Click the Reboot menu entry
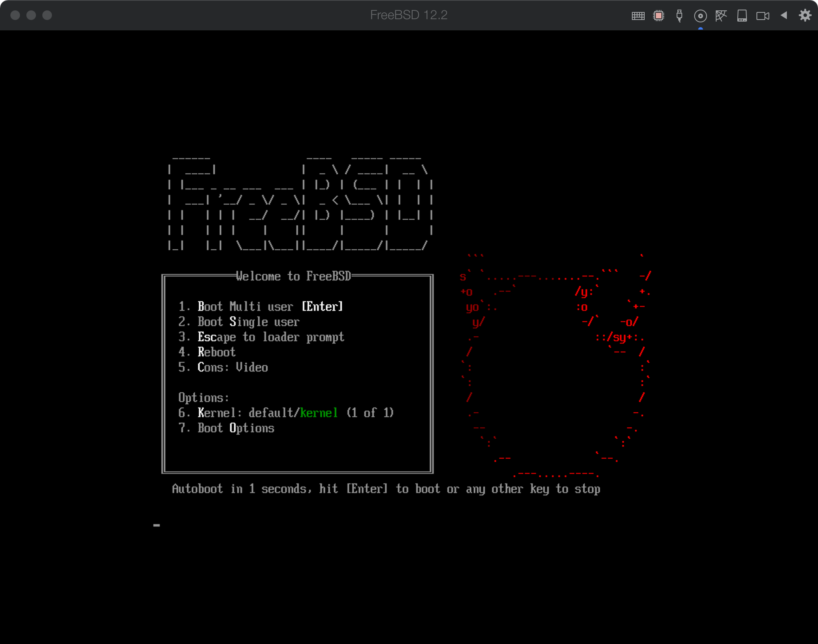 pos(207,352)
